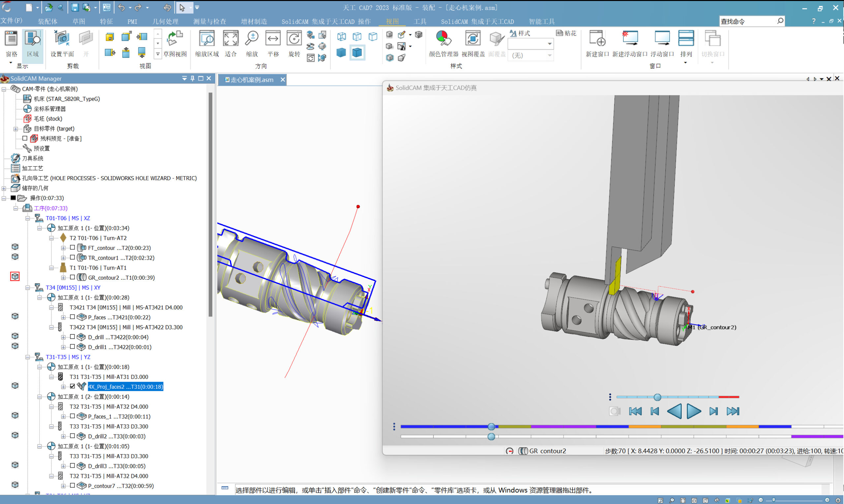Check the TR_contour1 operation checkbox
This screenshot has height=504, width=844.
(x=73, y=257)
